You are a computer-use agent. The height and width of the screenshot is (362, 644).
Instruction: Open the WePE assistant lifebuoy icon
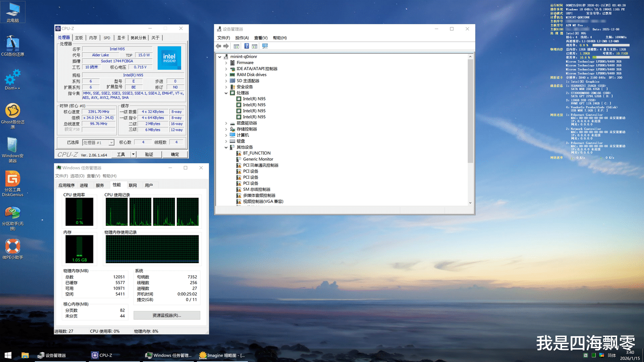click(13, 246)
